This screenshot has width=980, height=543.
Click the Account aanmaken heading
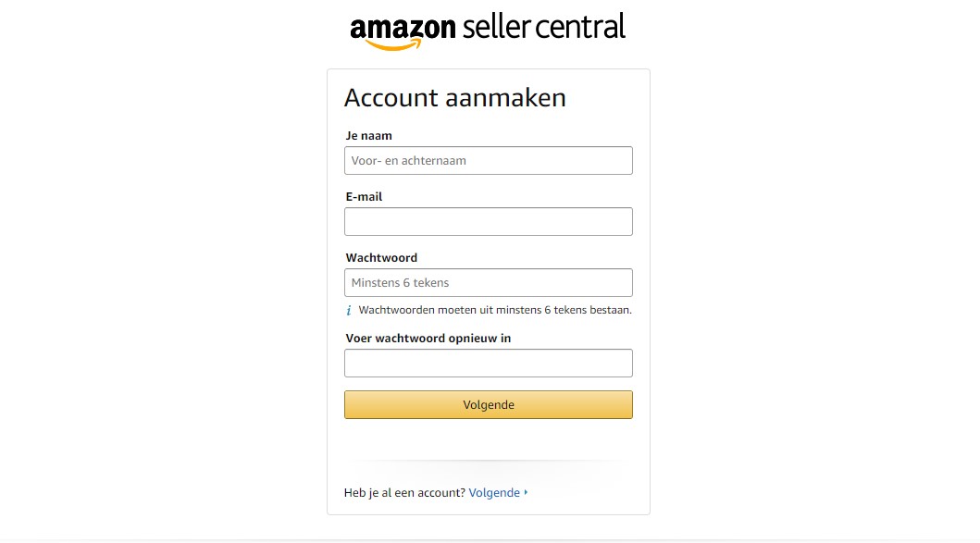point(454,97)
